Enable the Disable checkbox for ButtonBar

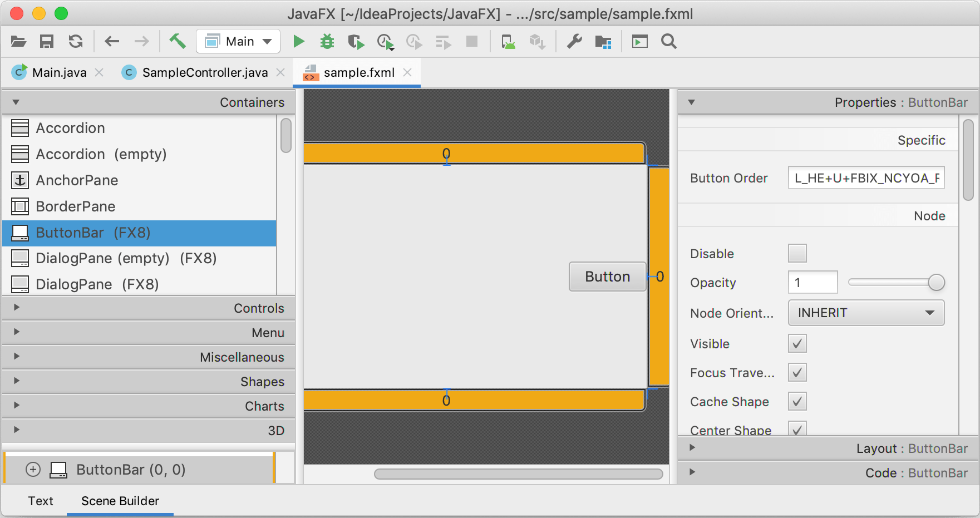pos(797,253)
